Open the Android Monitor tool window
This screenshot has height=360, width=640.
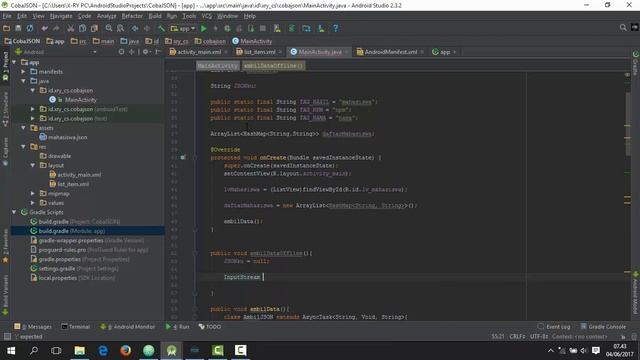coord(128,327)
